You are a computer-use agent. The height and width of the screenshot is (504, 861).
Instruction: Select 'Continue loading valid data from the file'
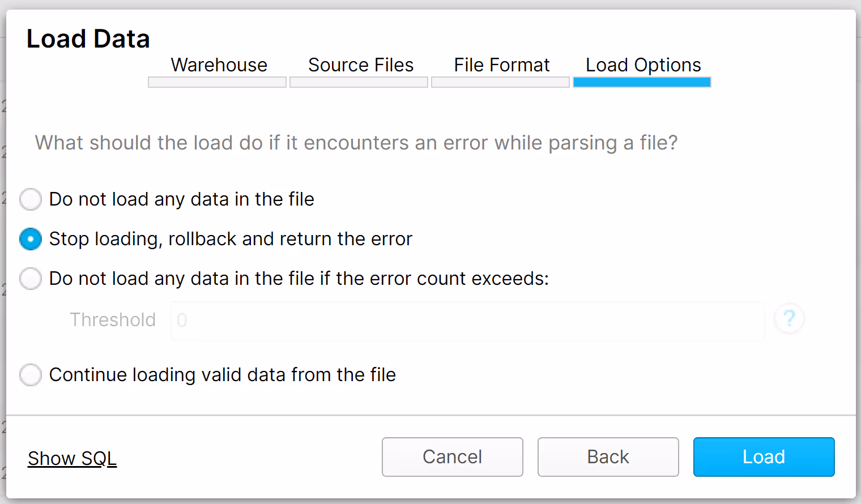(31, 375)
